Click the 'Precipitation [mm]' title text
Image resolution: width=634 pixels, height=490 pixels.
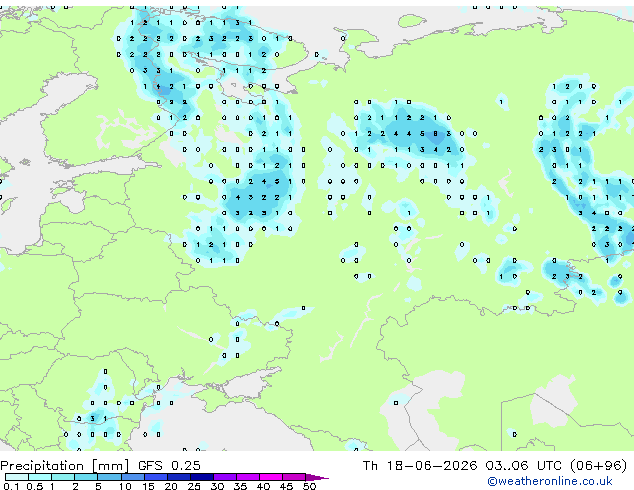click(65, 466)
